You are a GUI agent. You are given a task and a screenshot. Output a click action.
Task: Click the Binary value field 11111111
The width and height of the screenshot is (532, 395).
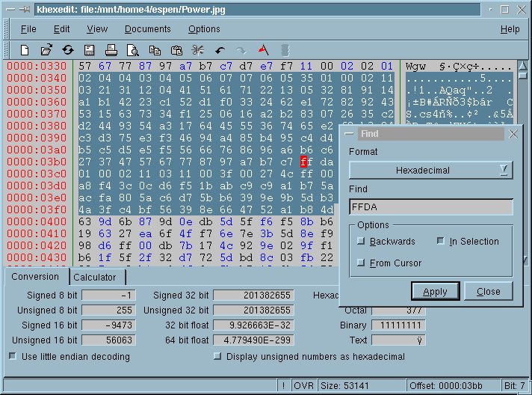[398, 325]
